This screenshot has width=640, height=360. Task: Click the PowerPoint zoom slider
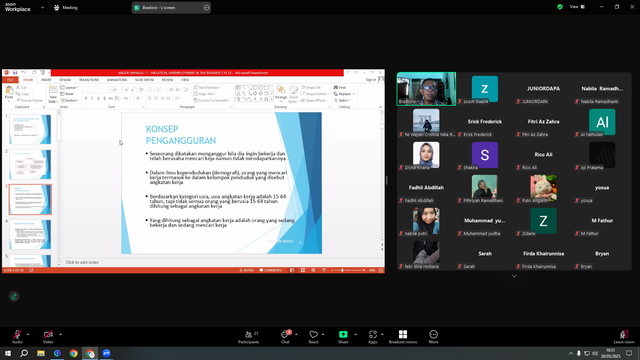347,270
